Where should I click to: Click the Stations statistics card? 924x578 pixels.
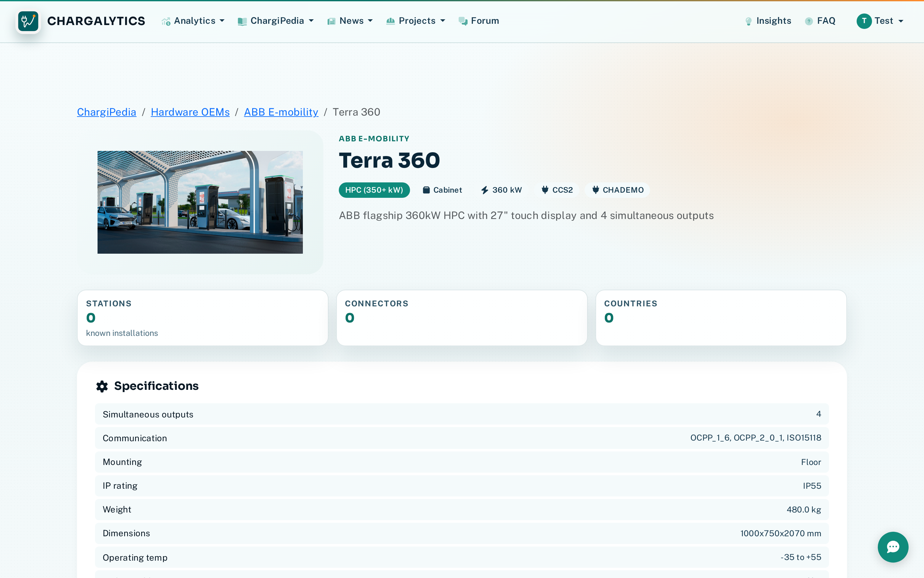[203, 318]
